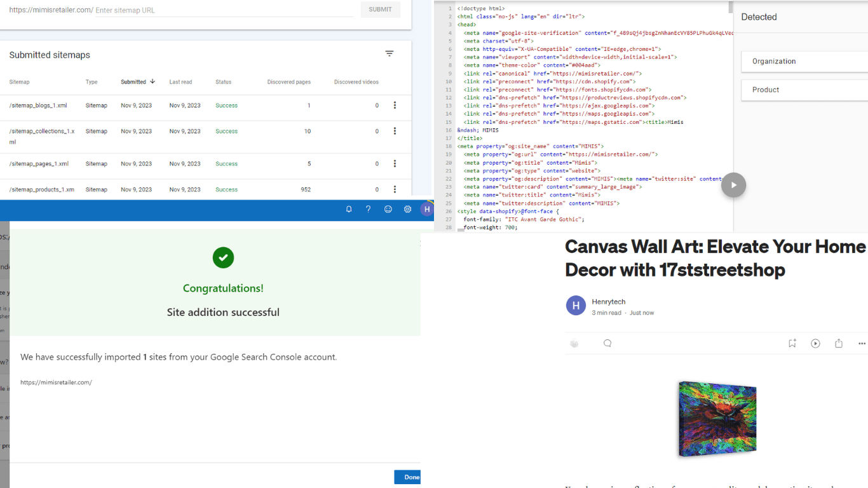Select the https://mimisretailer.com/ imported site text
Screen dimensions: 868x488
[x=56, y=383]
